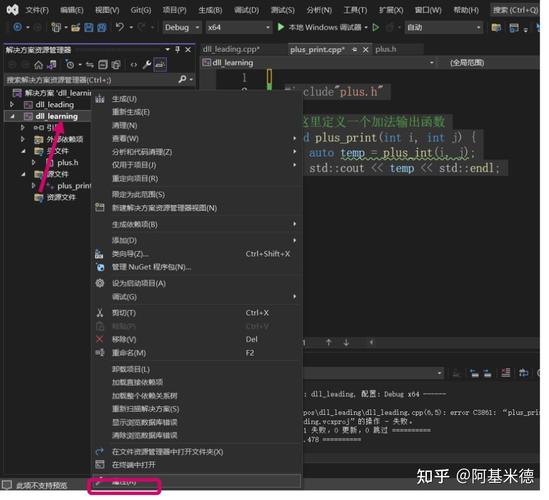Open the Git(G) menu
The height and width of the screenshot is (500, 549).
click(x=141, y=10)
